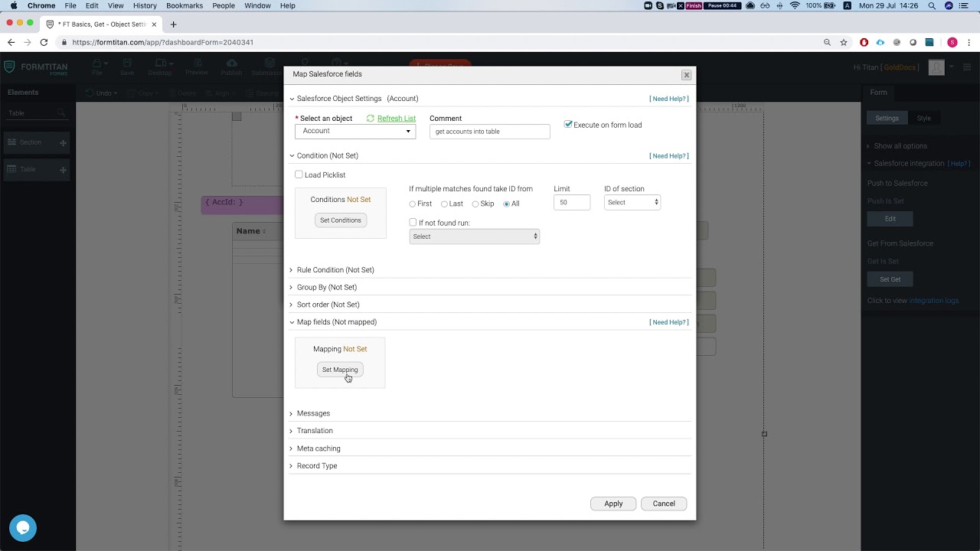Reload the page in Chrome
The width and height of the screenshot is (980, 551).
[44, 42]
